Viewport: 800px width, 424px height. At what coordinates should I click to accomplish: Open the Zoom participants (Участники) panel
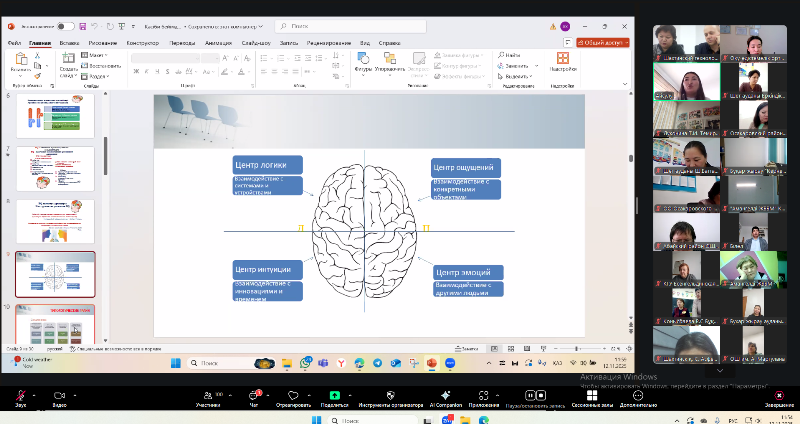coord(207,394)
